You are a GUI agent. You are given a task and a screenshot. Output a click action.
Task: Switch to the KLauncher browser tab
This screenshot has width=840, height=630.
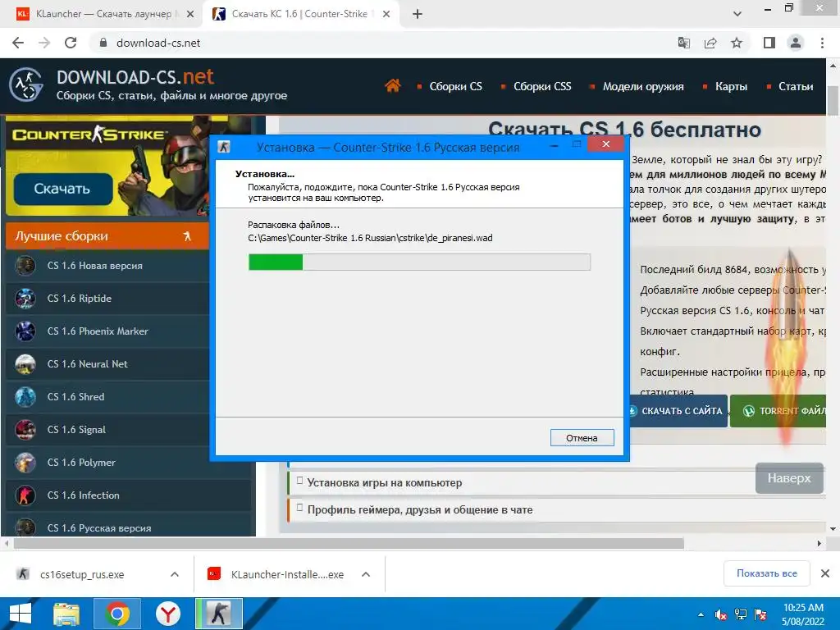click(103, 14)
